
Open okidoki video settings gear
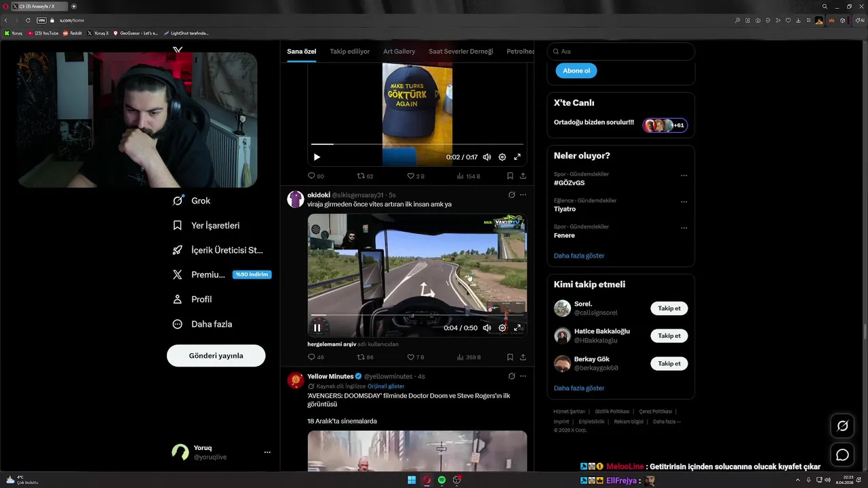point(502,328)
